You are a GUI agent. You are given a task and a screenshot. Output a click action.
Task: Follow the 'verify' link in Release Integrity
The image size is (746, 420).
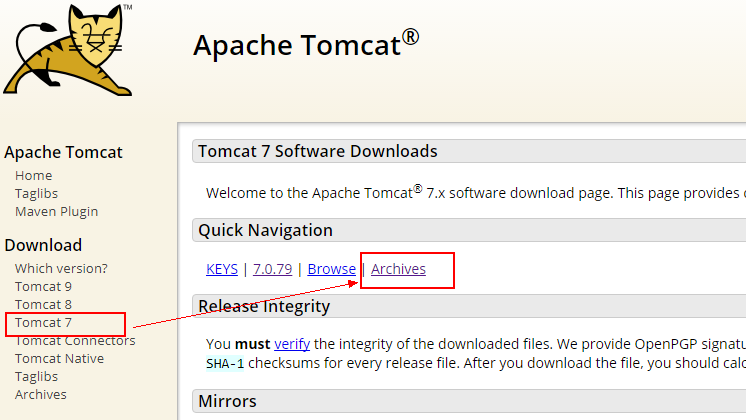click(292, 344)
